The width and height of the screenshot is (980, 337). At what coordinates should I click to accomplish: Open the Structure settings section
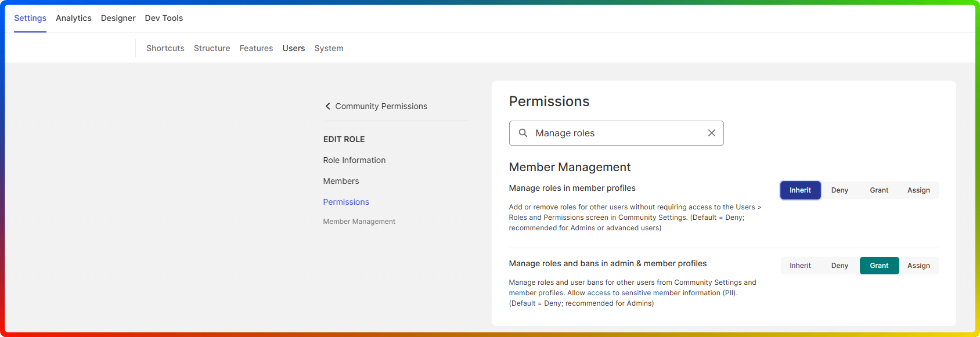point(212,48)
